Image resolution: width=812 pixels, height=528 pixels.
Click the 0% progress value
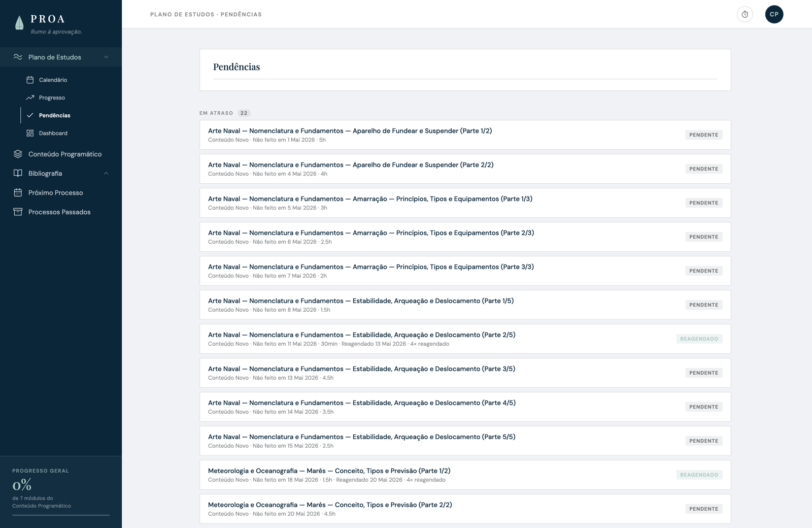pyautogui.click(x=22, y=485)
